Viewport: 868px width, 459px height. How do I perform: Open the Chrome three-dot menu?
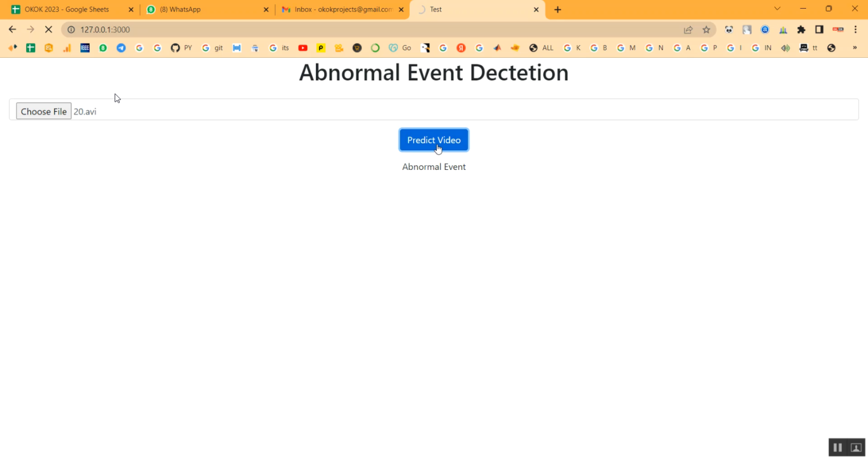pyautogui.click(x=855, y=29)
